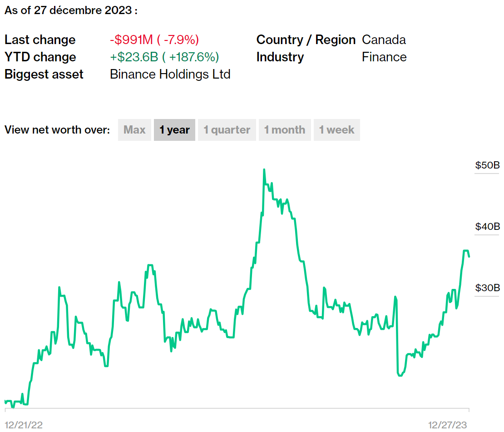
Task: Click the final data point of the line
Action: pos(469,257)
